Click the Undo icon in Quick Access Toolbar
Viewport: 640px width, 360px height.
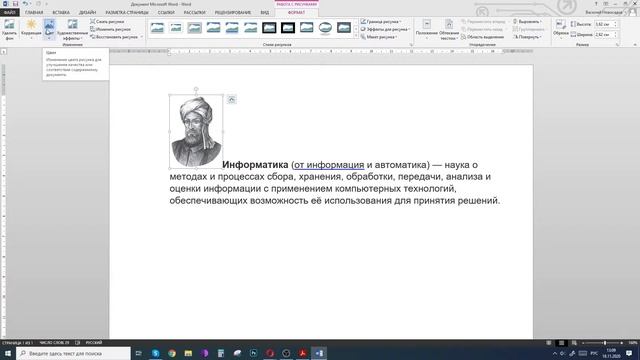point(25,4)
